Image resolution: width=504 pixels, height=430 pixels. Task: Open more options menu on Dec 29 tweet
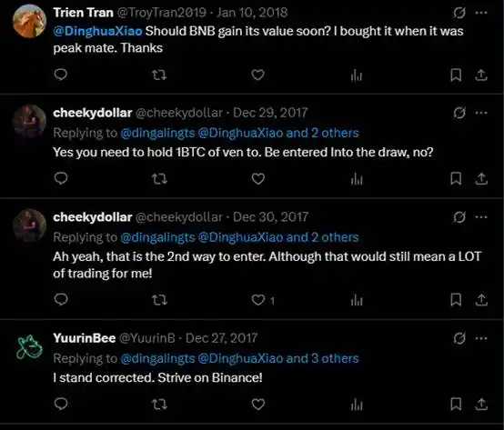(x=481, y=113)
